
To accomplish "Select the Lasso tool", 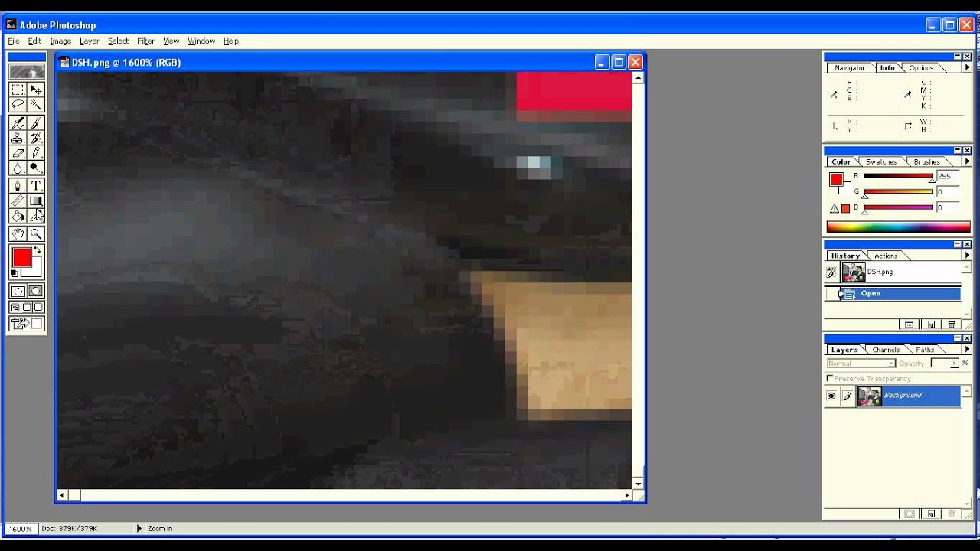I will 18,106.
